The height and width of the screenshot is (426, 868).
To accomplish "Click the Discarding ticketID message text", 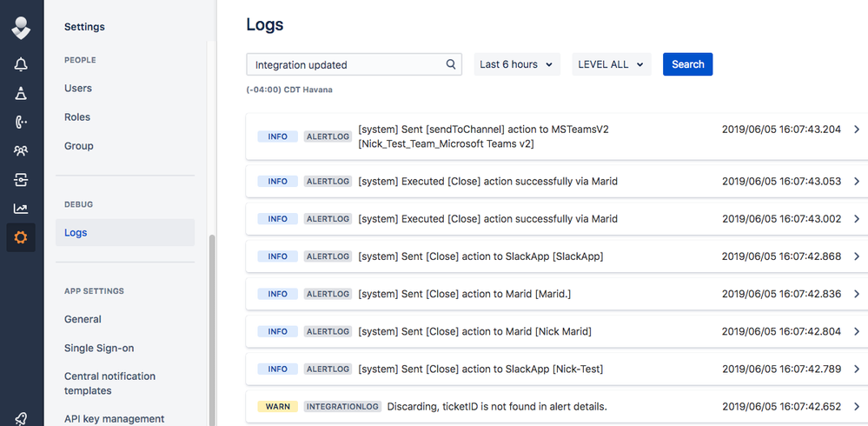I will tap(497, 407).
